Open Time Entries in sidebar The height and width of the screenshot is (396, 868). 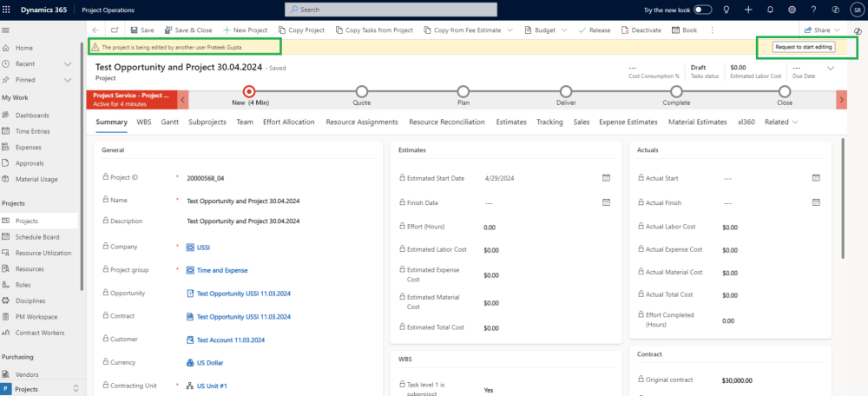click(x=33, y=131)
